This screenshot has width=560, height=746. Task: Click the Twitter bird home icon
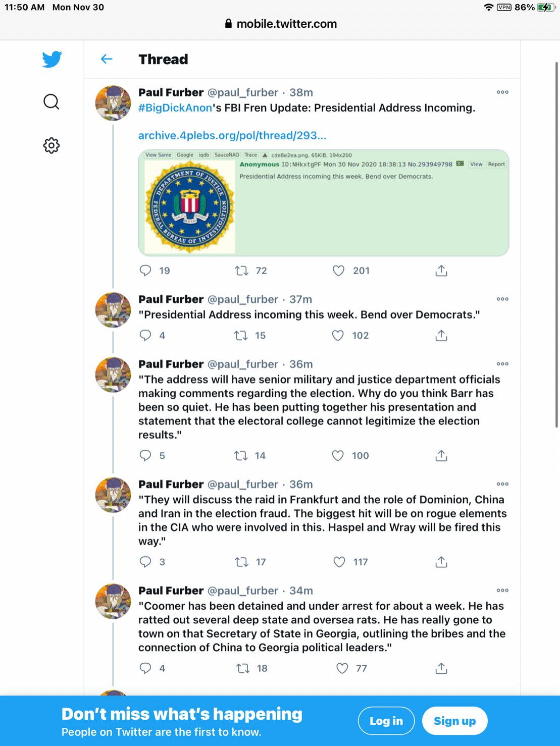pyautogui.click(x=52, y=59)
